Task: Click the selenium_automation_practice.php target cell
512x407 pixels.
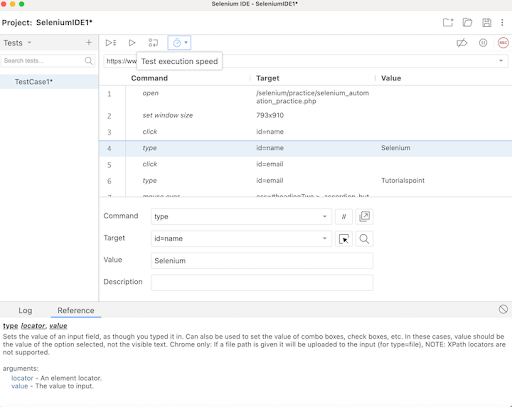Action: pyautogui.click(x=313, y=97)
